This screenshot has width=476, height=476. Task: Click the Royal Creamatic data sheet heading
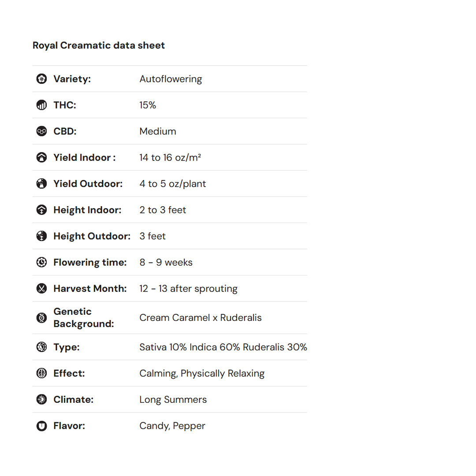[99, 45]
